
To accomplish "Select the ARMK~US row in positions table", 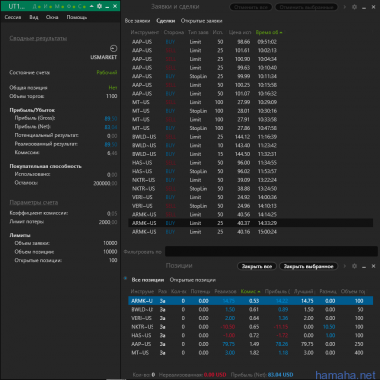I will click(x=250, y=301).
